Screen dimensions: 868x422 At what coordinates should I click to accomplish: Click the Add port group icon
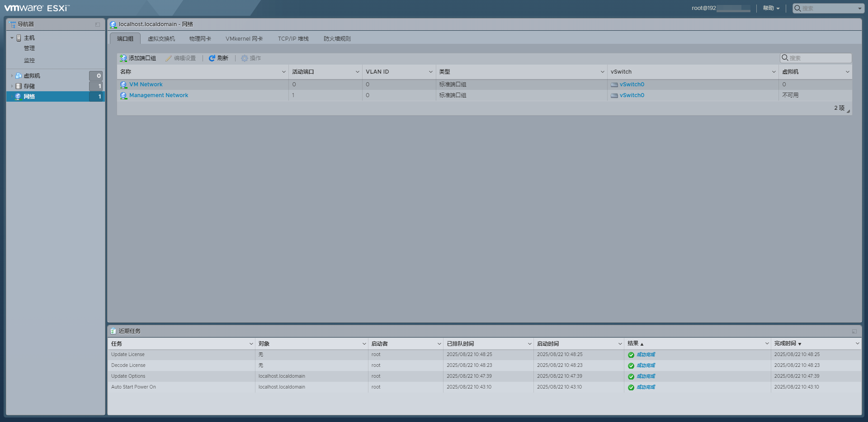(x=123, y=58)
